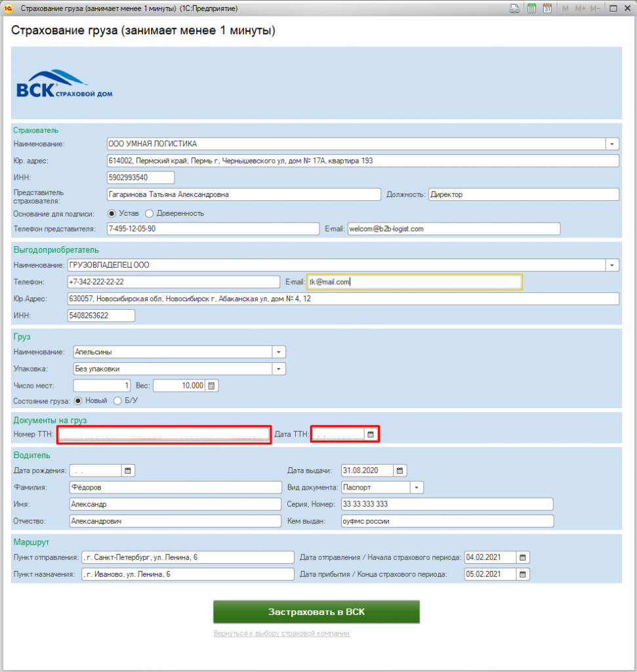Click the Серия, Номер field
The image size is (637, 672).
point(447,505)
